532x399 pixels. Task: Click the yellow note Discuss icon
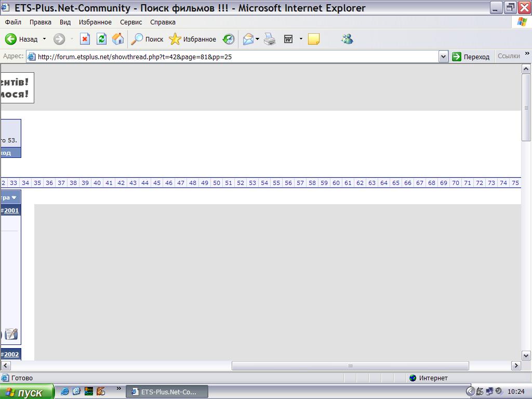(314, 39)
